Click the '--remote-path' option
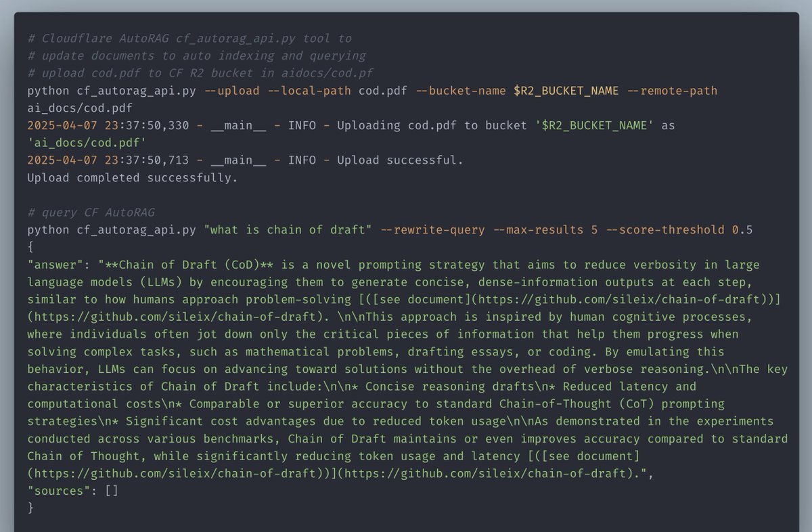812x532 pixels. tap(672, 91)
